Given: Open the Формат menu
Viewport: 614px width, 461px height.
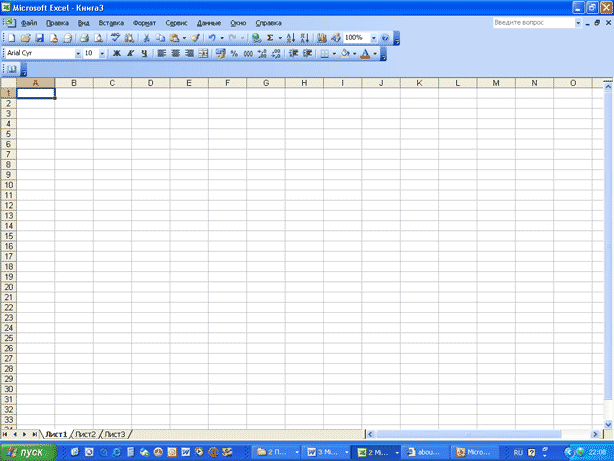Looking at the screenshot, I should pyautogui.click(x=144, y=23).
